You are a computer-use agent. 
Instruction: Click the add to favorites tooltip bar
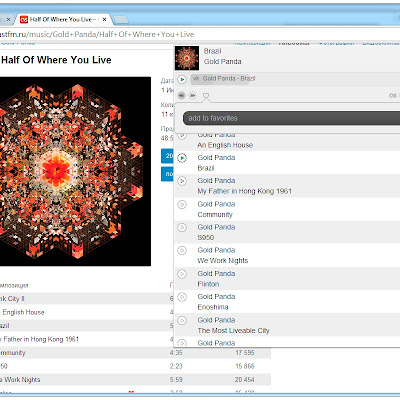coord(292,118)
